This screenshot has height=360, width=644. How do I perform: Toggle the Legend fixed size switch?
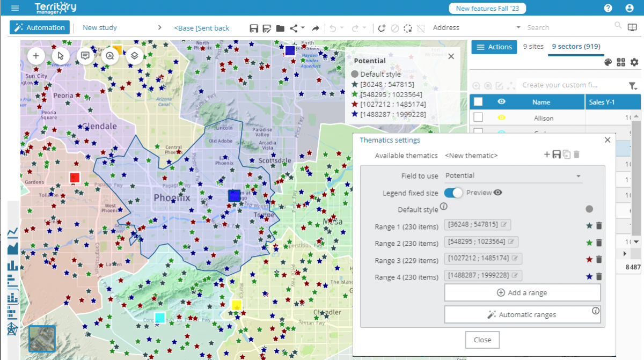(x=453, y=193)
